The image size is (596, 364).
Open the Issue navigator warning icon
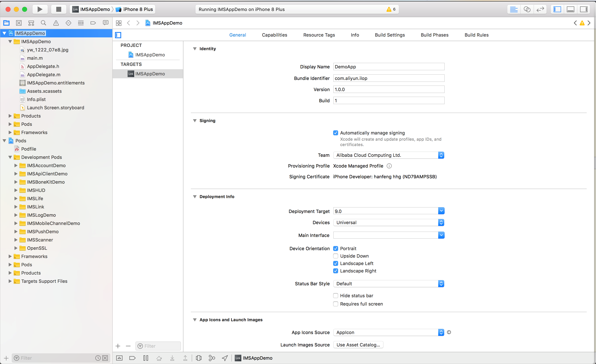[56, 23]
